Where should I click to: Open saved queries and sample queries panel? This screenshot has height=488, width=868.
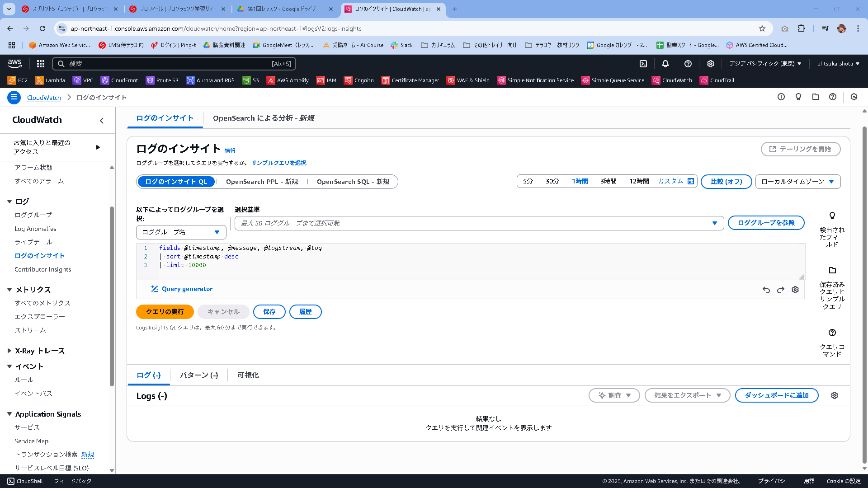[832, 270]
